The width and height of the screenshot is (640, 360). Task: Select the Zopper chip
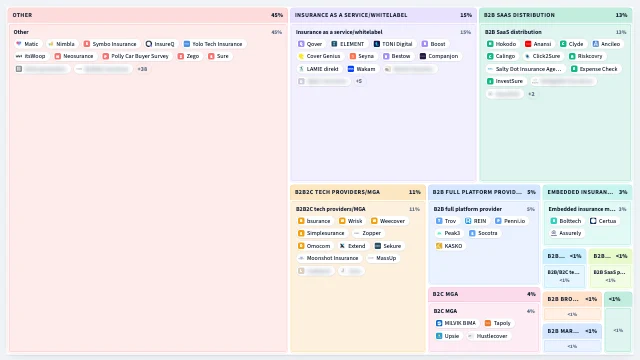[x=367, y=233]
